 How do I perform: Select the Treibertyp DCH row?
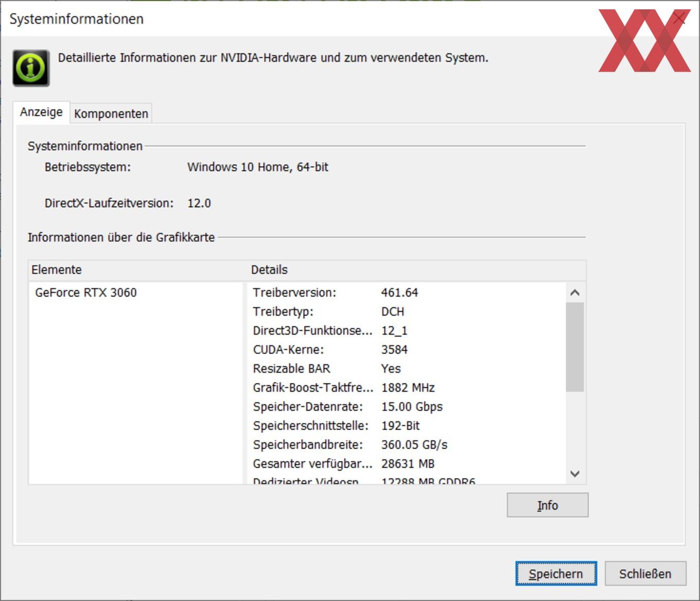point(407,312)
